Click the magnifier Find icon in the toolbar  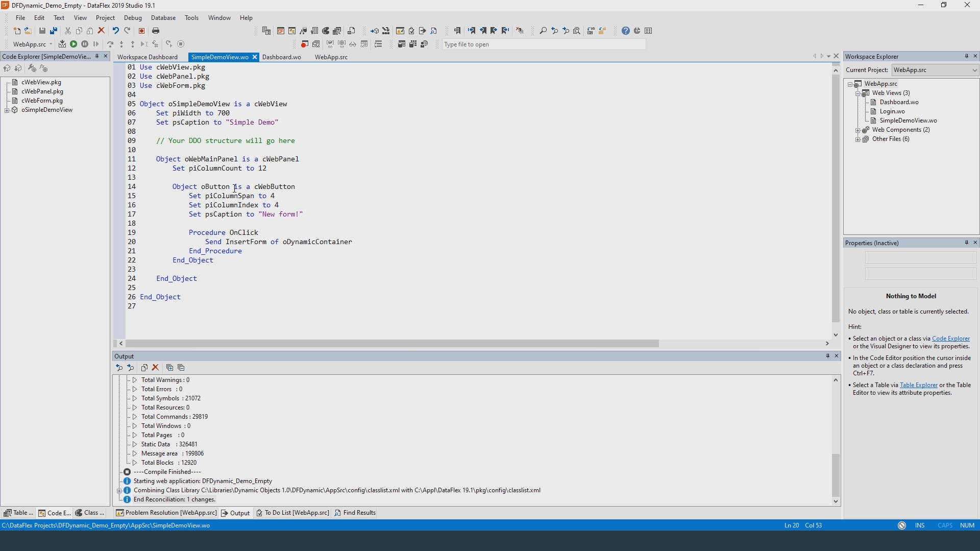543,31
